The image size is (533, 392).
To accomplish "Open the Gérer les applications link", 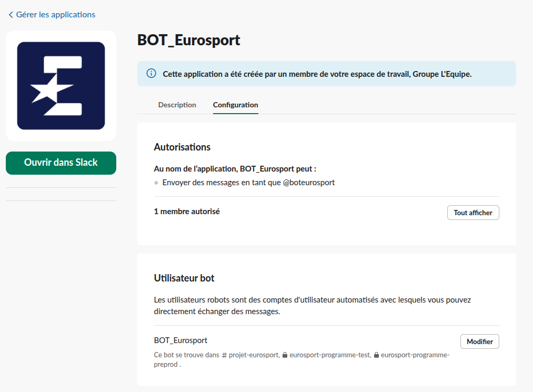I will coord(55,15).
